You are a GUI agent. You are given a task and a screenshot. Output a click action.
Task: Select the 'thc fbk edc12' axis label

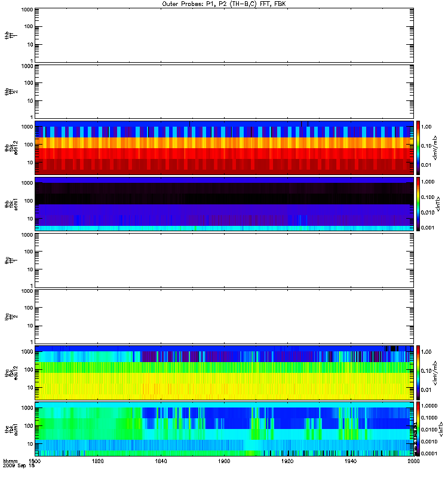tap(11, 373)
